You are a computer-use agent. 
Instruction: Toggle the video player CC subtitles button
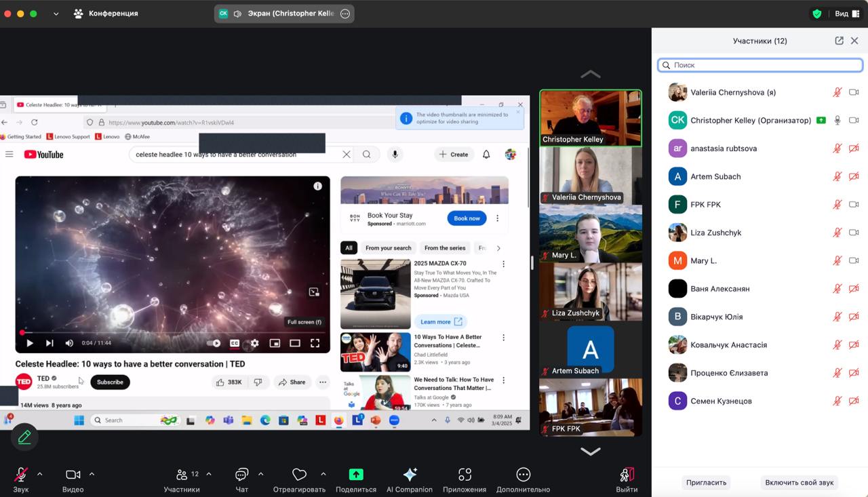point(235,343)
